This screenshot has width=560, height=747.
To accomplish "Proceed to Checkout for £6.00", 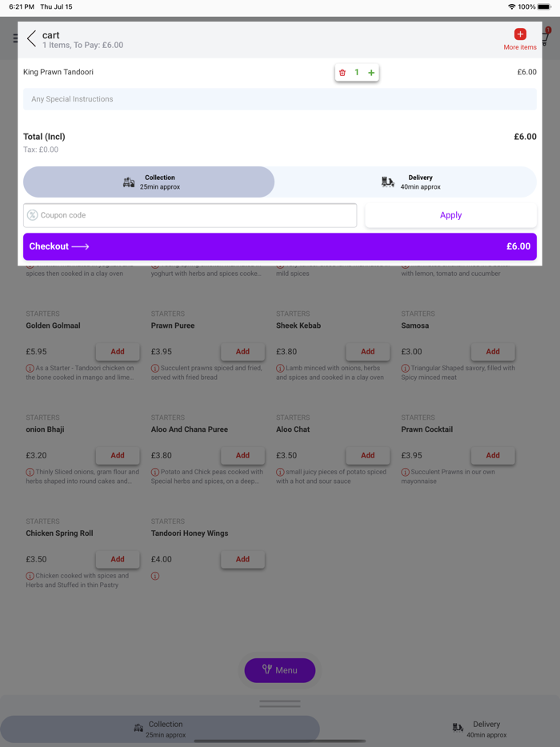I will pyautogui.click(x=280, y=246).
